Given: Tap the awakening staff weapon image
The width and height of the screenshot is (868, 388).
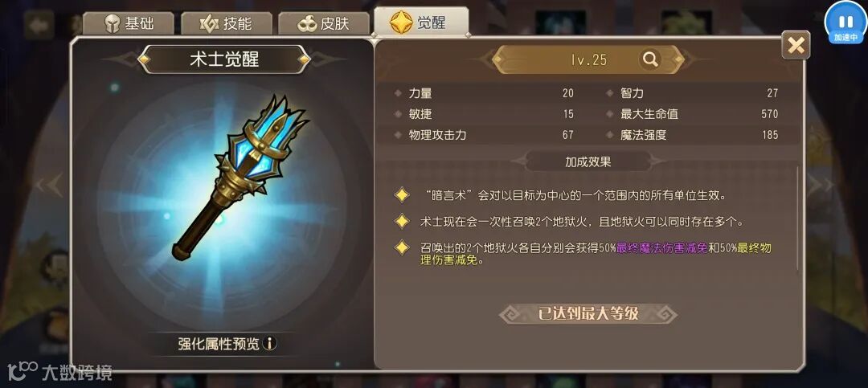Looking at the screenshot, I should (240, 176).
